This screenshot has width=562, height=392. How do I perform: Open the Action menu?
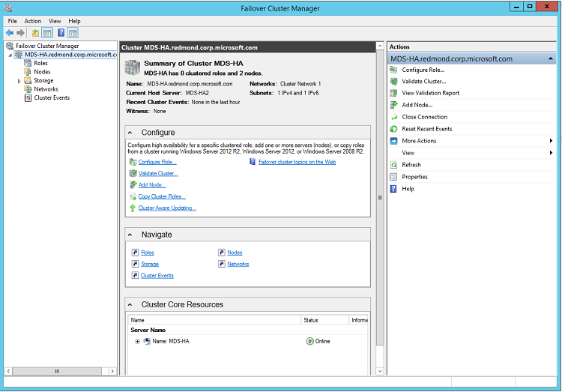[33, 21]
